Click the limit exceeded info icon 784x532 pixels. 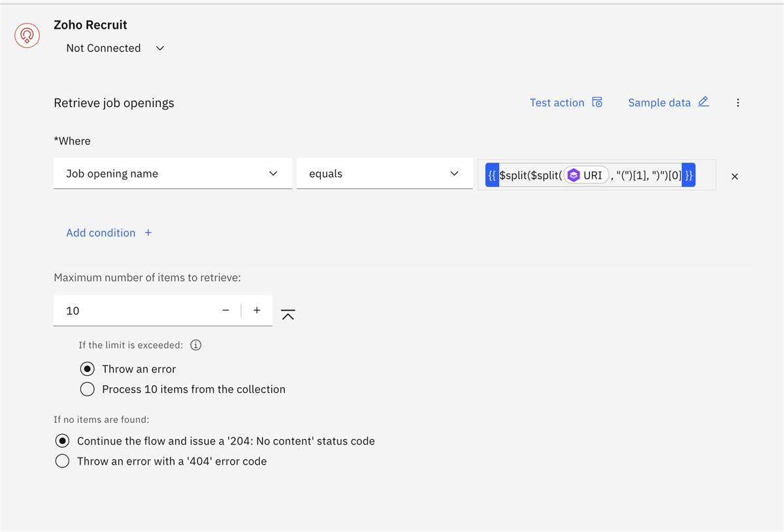click(195, 345)
